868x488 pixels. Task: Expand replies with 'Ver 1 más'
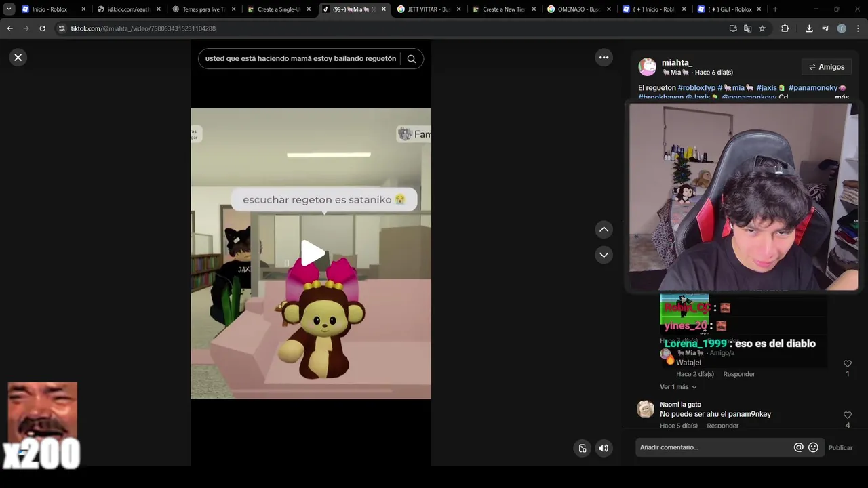678,387
